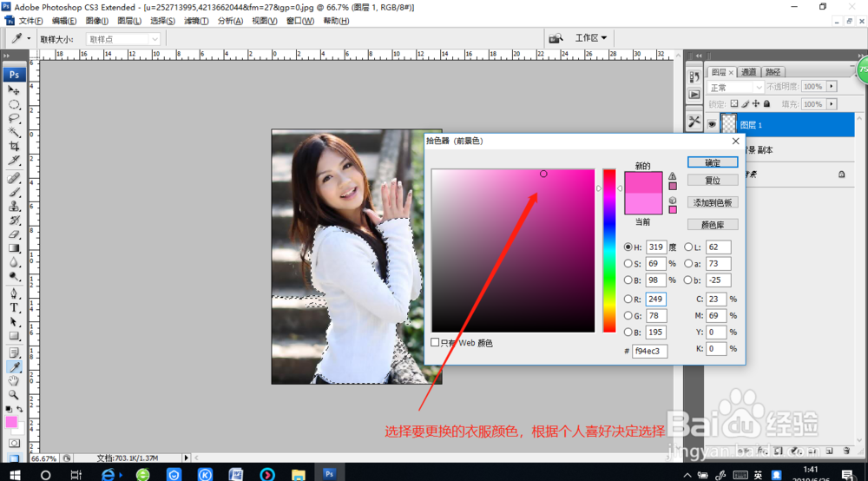Open the Tool Presets panel icon

694,122
